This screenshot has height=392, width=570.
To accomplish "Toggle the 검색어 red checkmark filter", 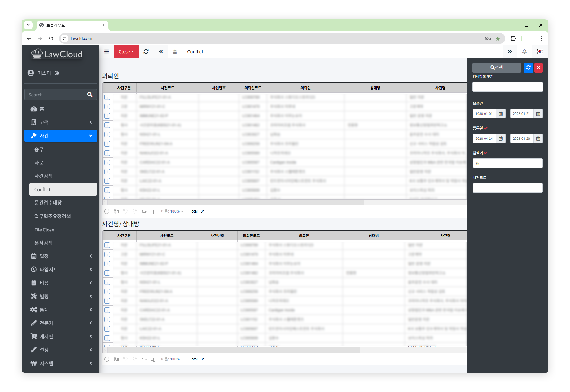I will 486,153.
